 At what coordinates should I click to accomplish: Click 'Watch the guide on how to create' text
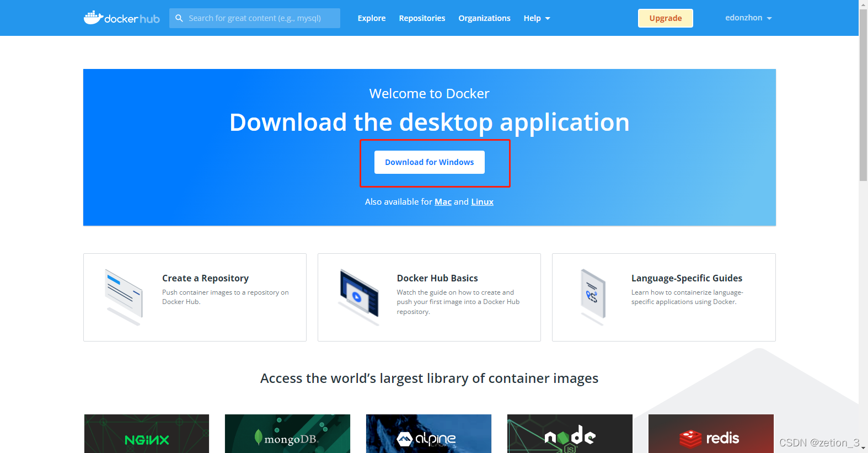[x=458, y=302]
